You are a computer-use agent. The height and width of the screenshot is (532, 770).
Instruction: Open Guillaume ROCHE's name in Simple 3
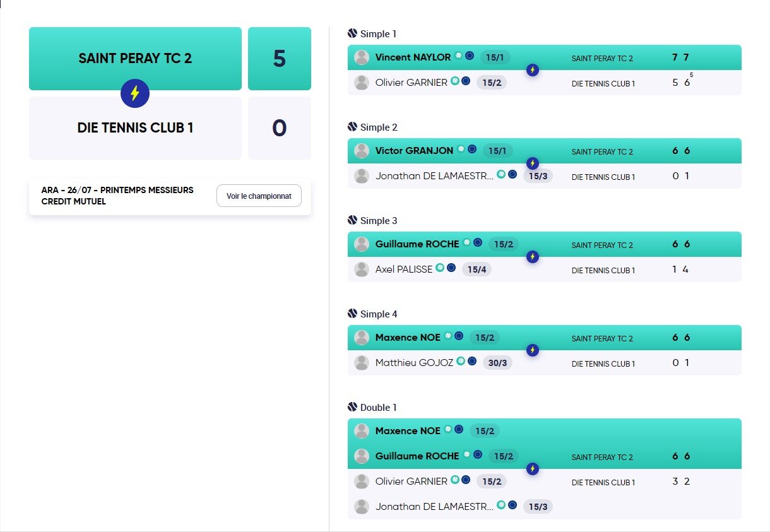tap(417, 244)
